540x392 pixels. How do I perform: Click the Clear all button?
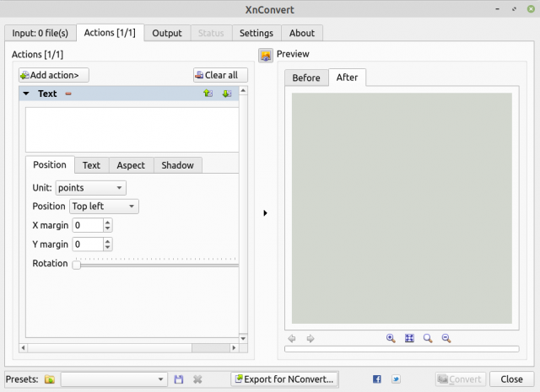click(x=220, y=75)
